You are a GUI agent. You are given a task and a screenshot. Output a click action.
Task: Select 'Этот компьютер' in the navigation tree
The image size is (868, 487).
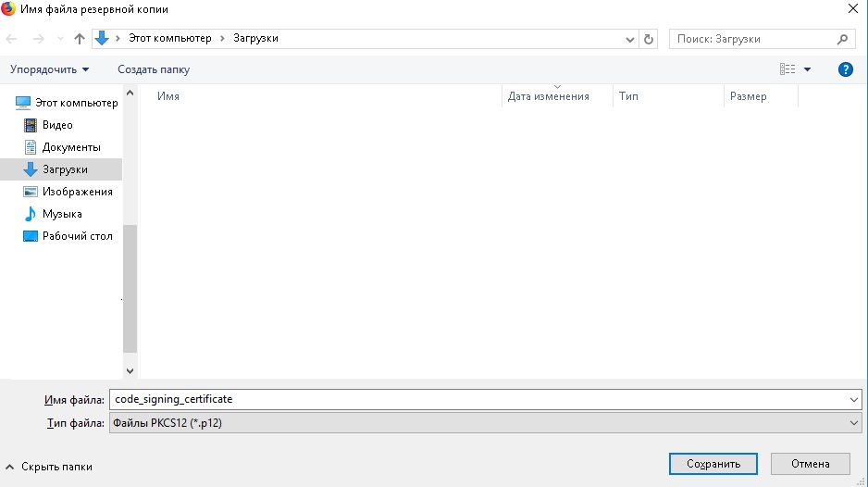pyautogui.click(x=67, y=103)
